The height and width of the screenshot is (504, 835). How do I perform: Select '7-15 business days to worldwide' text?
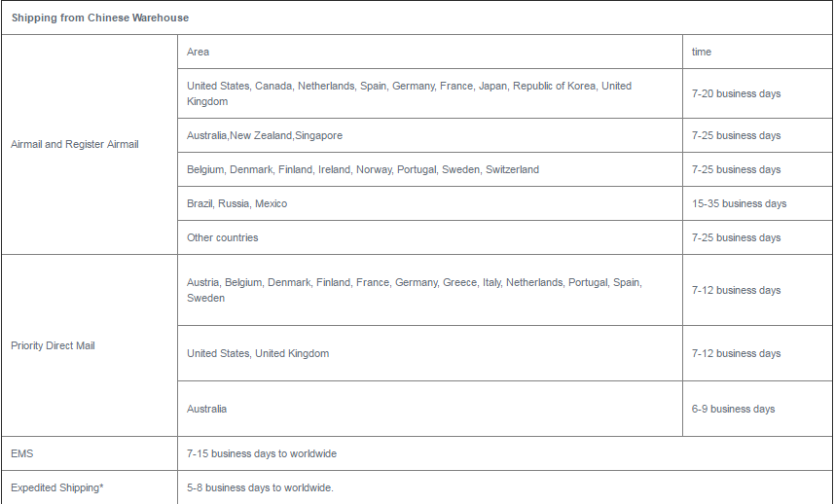[262, 454]
